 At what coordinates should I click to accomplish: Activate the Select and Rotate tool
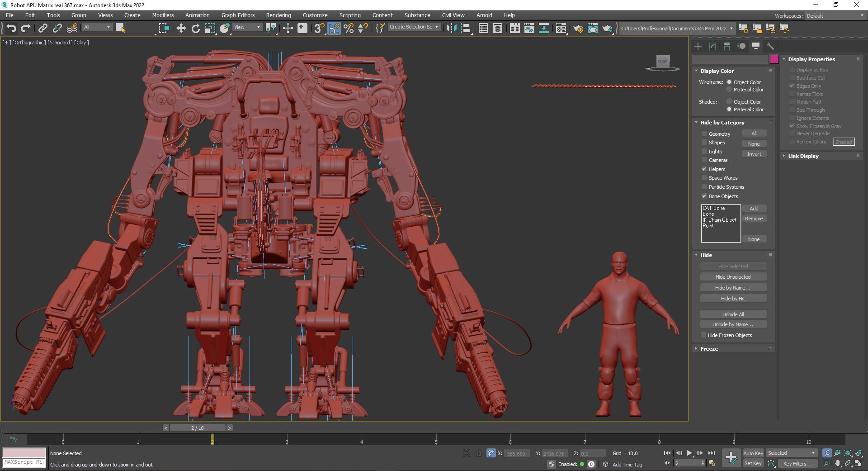(195, 29)
